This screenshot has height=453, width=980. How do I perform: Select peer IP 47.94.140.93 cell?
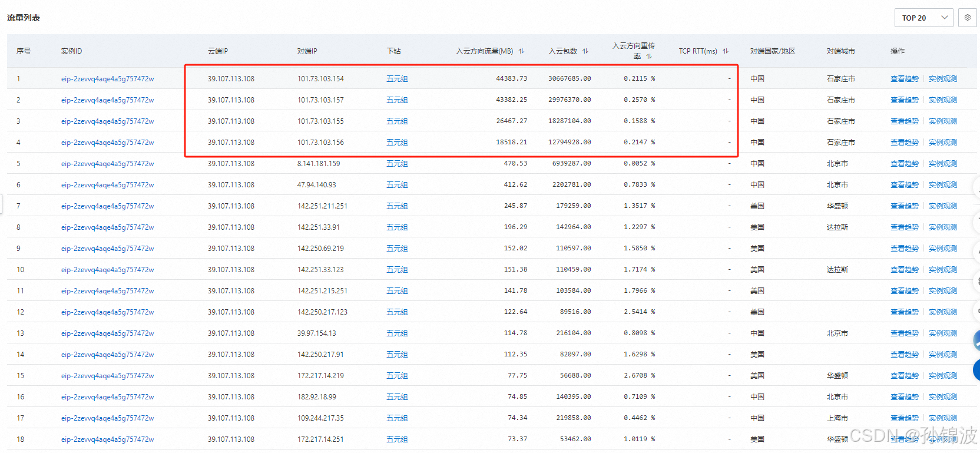pyautogui.click(x=317, y=185)
